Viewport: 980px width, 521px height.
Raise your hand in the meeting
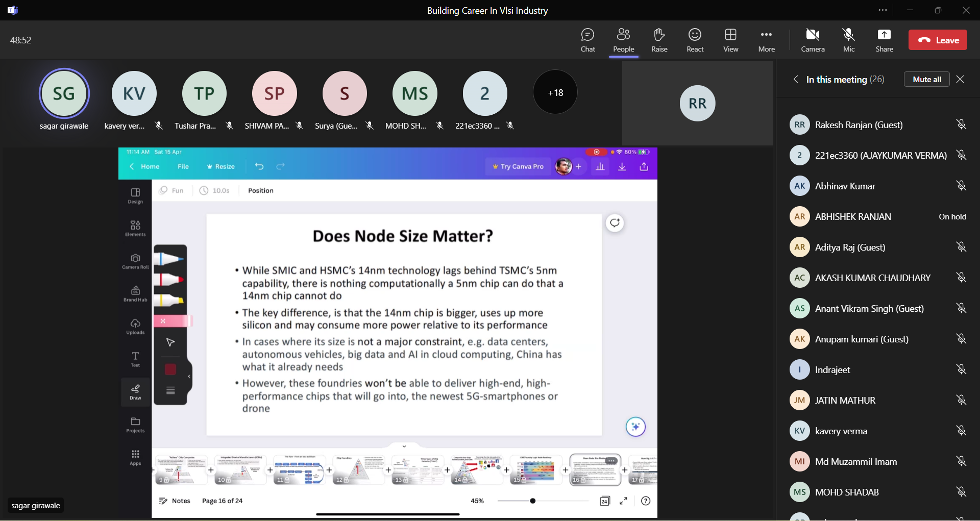coord(659,40)
